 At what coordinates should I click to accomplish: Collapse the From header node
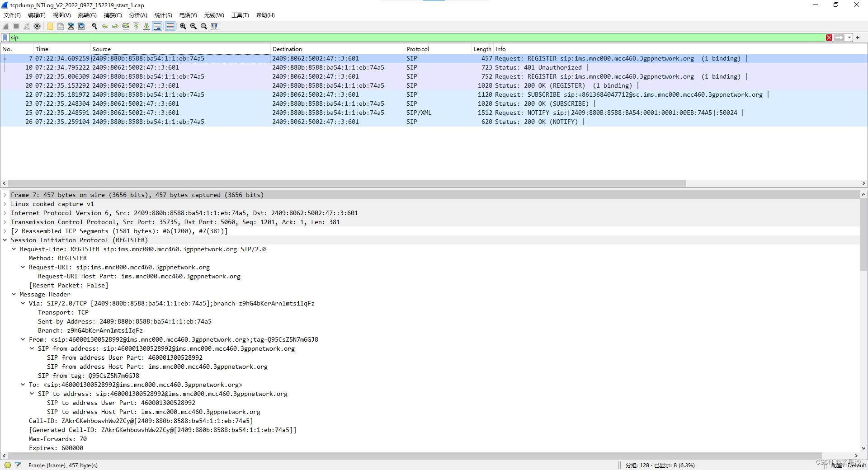point(23,339)
